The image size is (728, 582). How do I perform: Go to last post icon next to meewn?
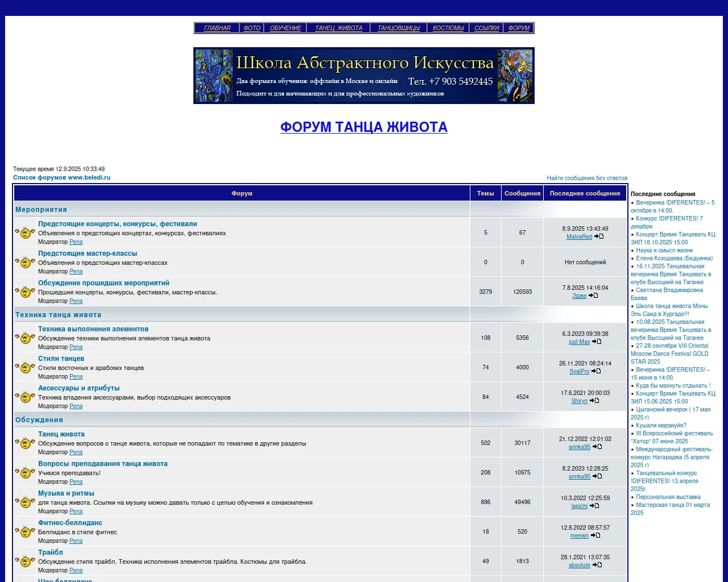pyautogui.click(x=595, y=535)
